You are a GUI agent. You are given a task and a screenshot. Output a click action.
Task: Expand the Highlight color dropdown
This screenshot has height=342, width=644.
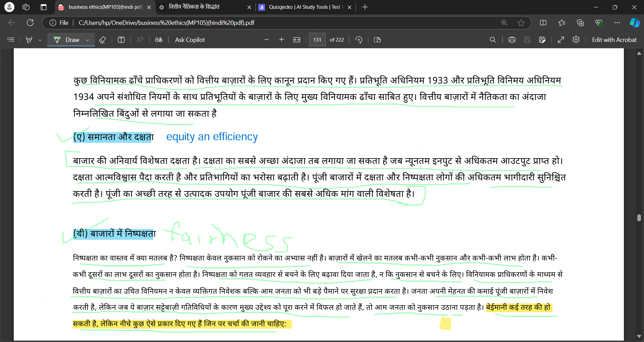point(40,40)
